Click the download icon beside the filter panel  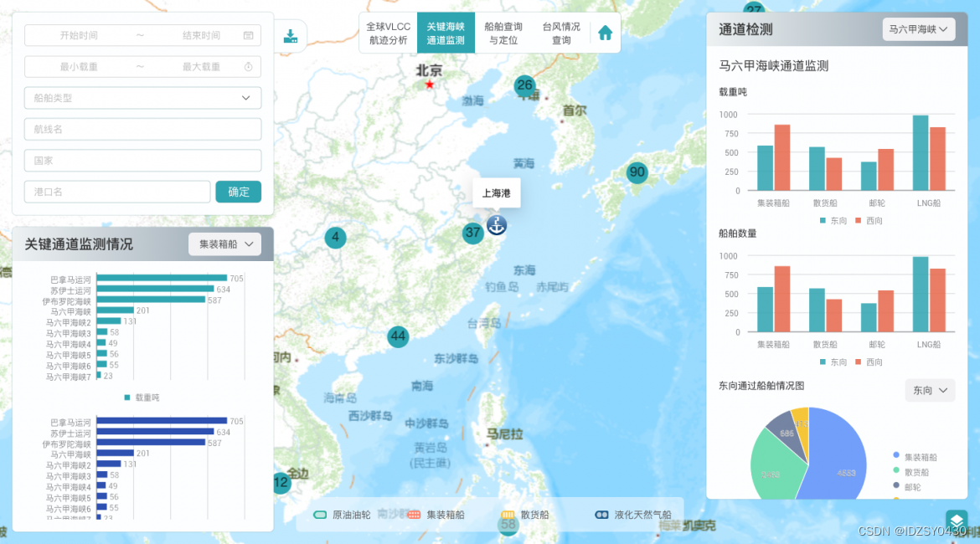(x=291, y=36)
